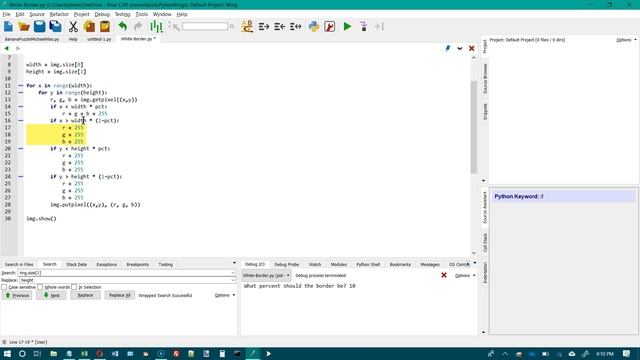Save the current file with the disk icon
Screen dimensions: 640x360
(40, 27)
